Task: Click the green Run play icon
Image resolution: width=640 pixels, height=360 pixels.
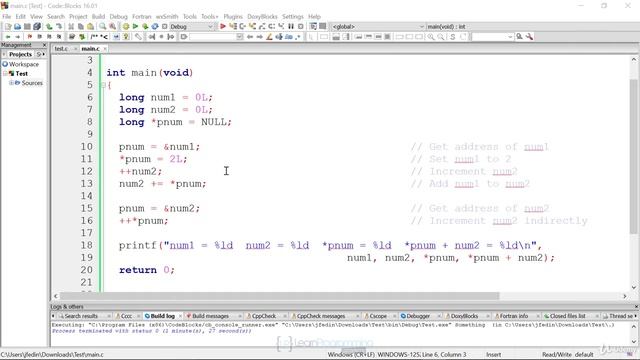Action: (x=135, y=27)
